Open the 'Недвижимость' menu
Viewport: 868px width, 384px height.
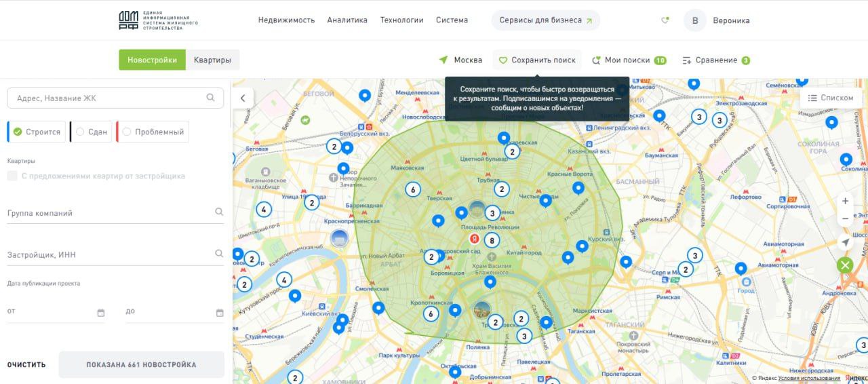coord(286,20)
